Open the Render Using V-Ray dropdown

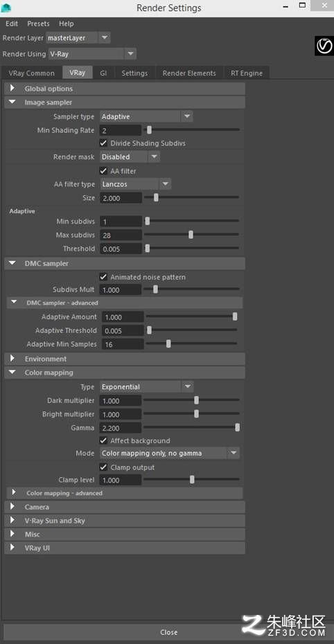tap(94, 54)
